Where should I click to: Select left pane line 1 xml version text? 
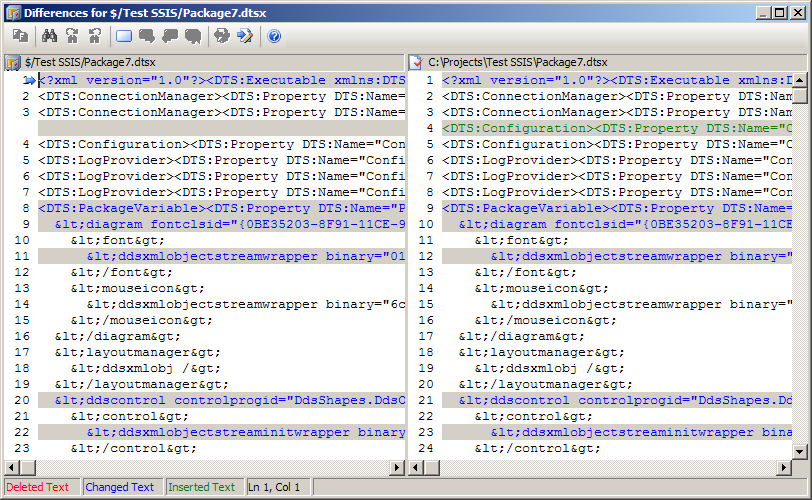tap(222, 80)
